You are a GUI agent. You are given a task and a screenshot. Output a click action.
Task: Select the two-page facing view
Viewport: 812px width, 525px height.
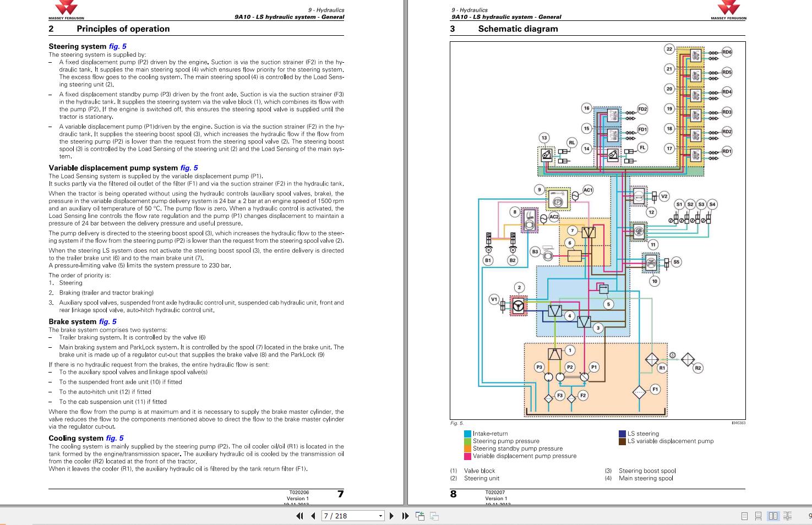(773, 516)
